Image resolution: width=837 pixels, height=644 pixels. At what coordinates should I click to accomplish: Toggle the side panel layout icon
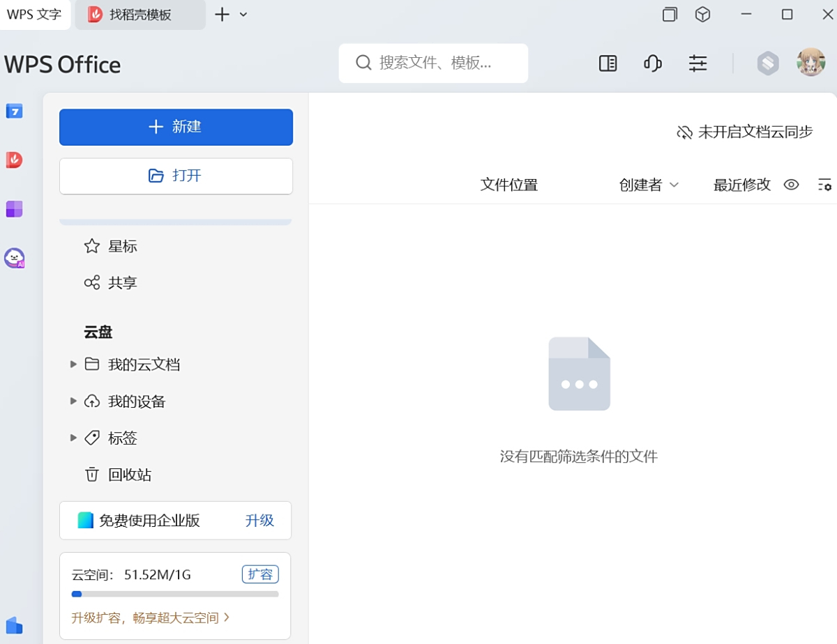608,63
